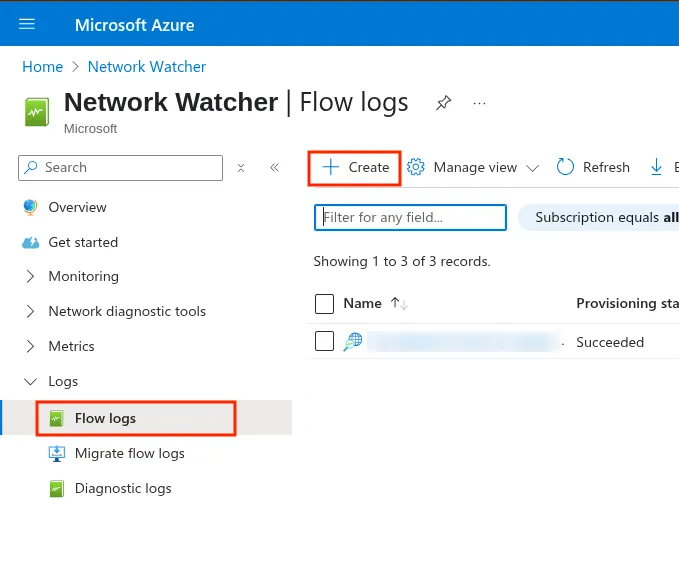Screen dimensions: 679x581
Task: Open Diagnostic logs in the sidebar
Action: tap(123, 488)
